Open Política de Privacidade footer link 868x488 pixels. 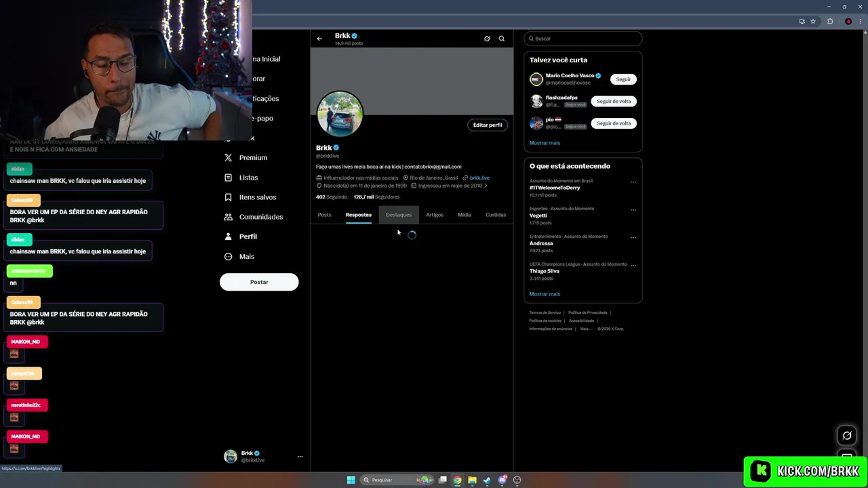tap(587, 312)
